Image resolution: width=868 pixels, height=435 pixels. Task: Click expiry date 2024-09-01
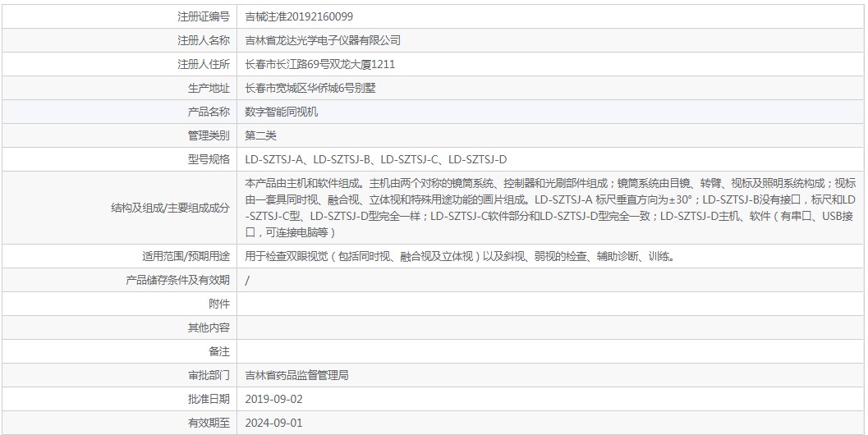tap(274, 423)
